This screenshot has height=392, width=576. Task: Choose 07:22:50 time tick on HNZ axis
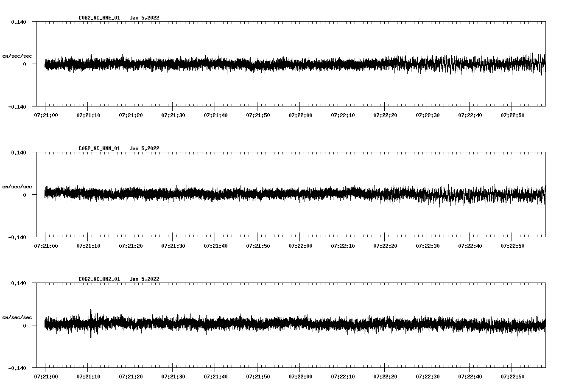click(x=512, y=376)
